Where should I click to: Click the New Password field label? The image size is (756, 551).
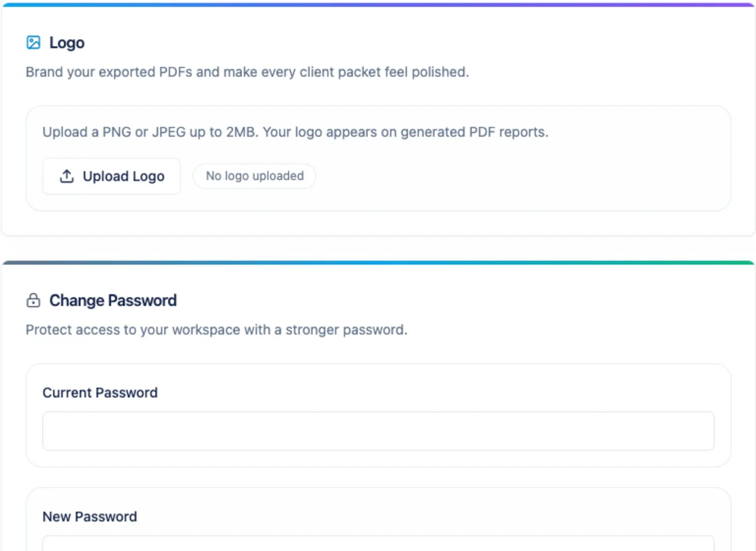89,516
